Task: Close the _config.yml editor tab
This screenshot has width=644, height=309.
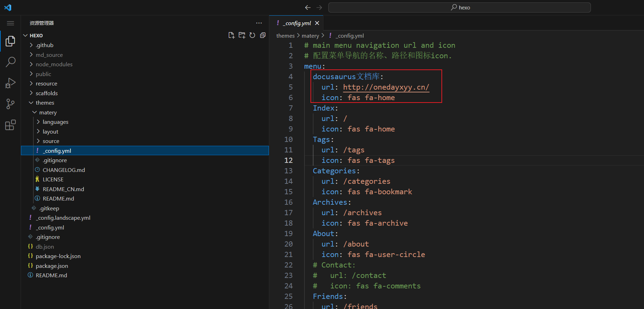Action: point(317,23)
